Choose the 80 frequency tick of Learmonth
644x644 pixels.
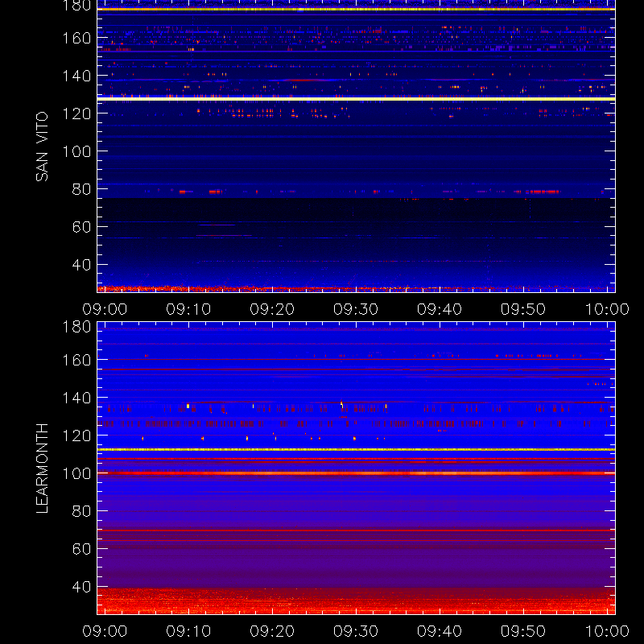tap(82, 511)
